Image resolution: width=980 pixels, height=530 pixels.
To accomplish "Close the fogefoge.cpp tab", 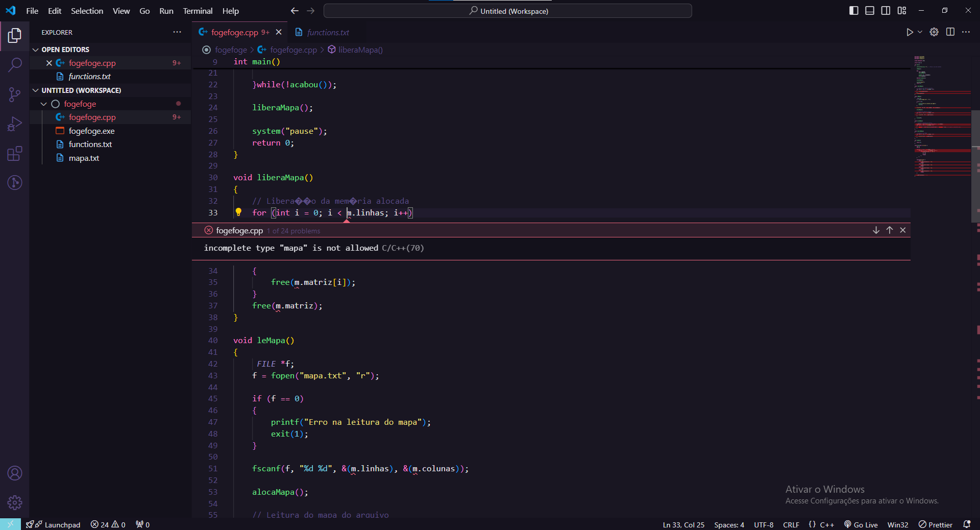I will (279, 32).
